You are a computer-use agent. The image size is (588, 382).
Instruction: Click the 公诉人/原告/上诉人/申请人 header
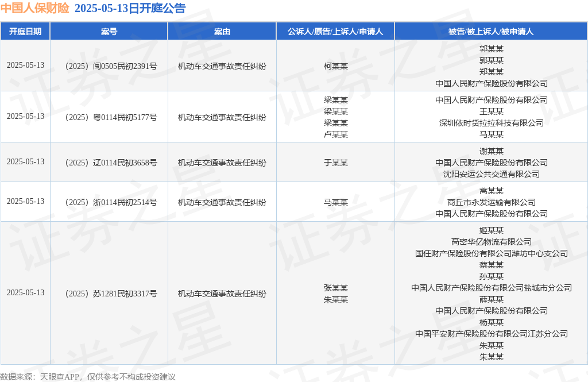pyautogui.click(x=336, y=31)
